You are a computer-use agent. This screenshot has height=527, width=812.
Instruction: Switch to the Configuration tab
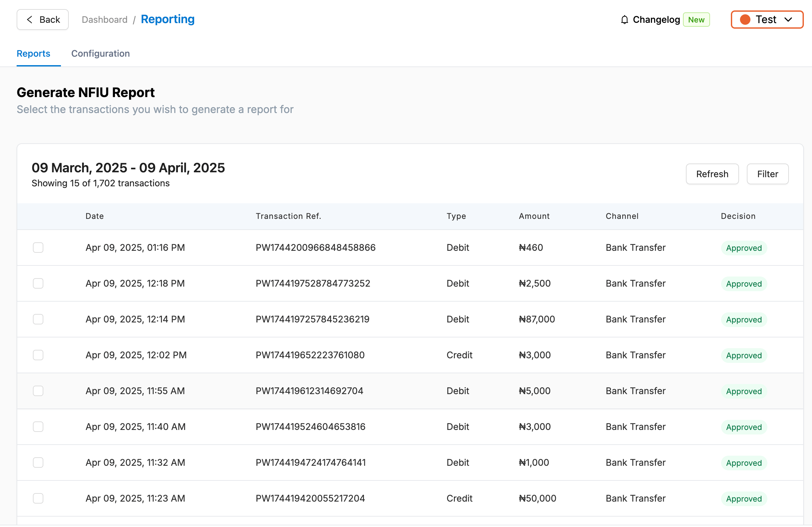[x=100, y=53]
